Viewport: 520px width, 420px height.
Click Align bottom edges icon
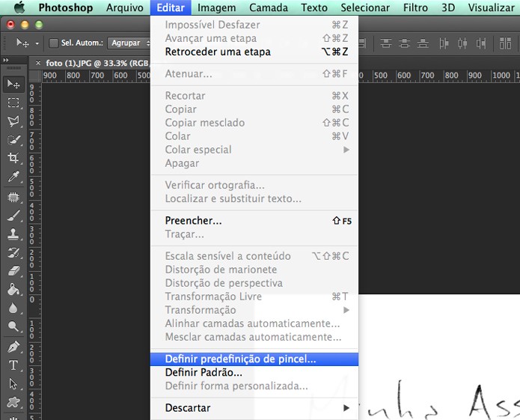point(423,43)
